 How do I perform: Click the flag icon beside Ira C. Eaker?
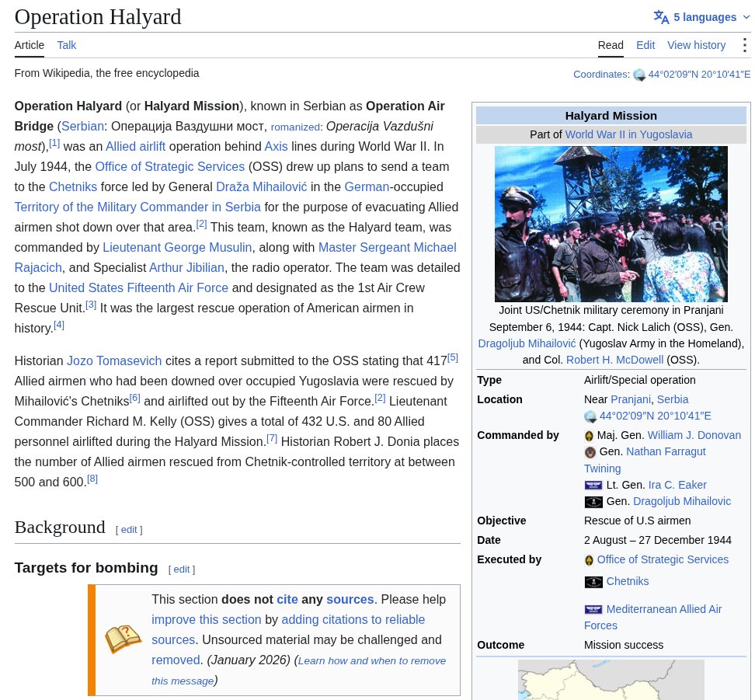pos(593,485)
